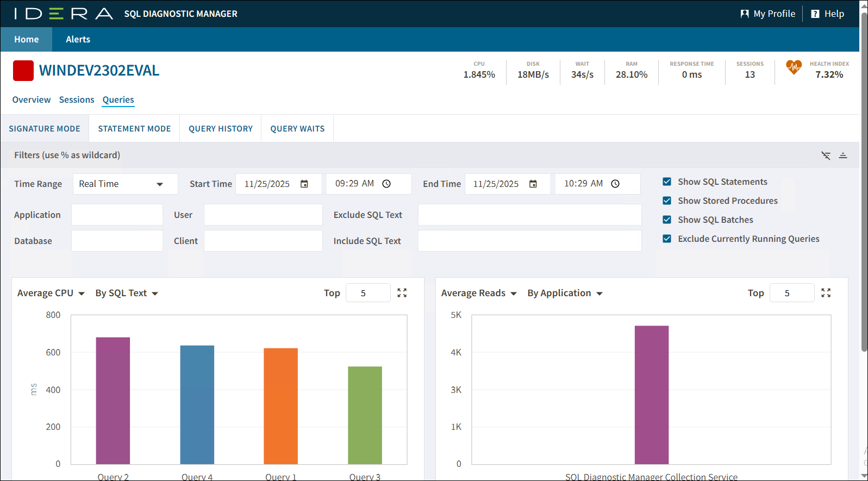This screenshot has width=868, height=481.
Task: Maximize the Average Reads chart
Action: pyautogui.click(x=826, y=293)
